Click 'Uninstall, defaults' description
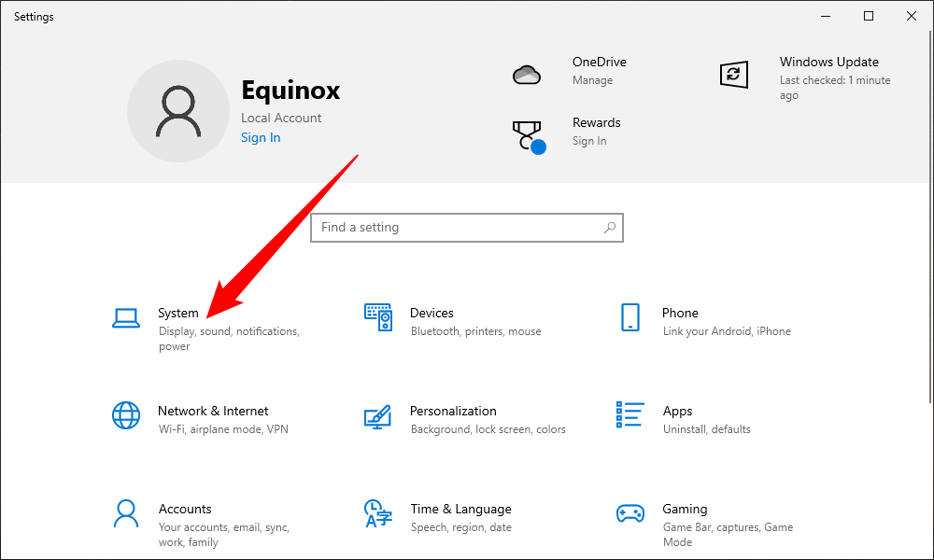The height and width of the screenshot is (560, 934). [706, 429]
